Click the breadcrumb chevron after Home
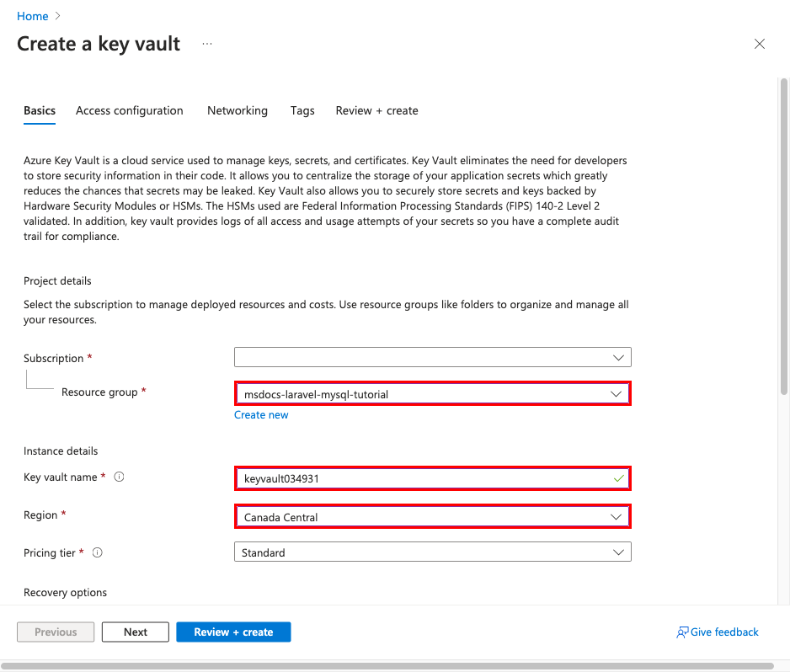The height and width of the screenshot is (672, 790). (x=56, y=15)
